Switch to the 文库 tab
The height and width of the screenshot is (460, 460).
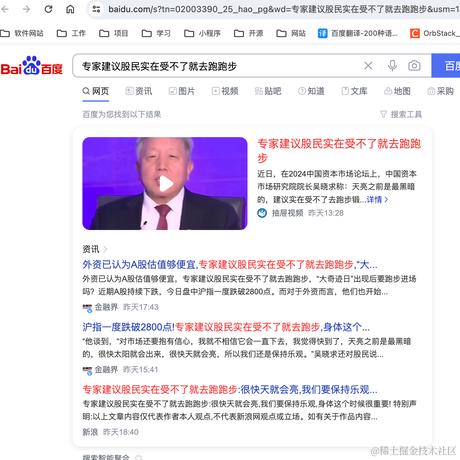(354, 91)
